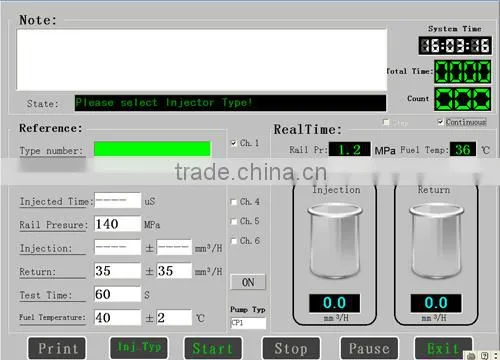Screen dimensions: 500x360
Task: Click the Type number label
Action: click(51, 151)
